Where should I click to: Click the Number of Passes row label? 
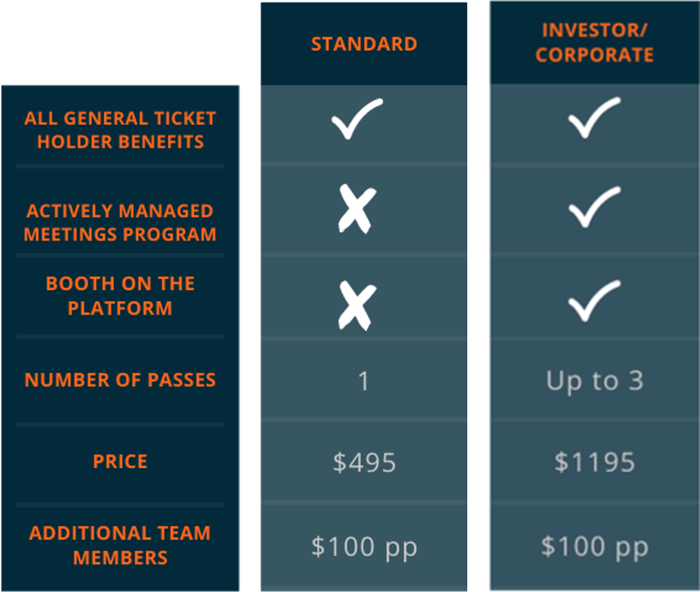(120, 380)
